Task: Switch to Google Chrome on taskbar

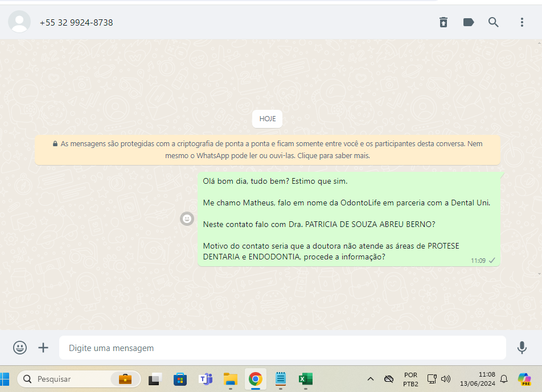Action: pyautogui.click(x=256, y=379)
